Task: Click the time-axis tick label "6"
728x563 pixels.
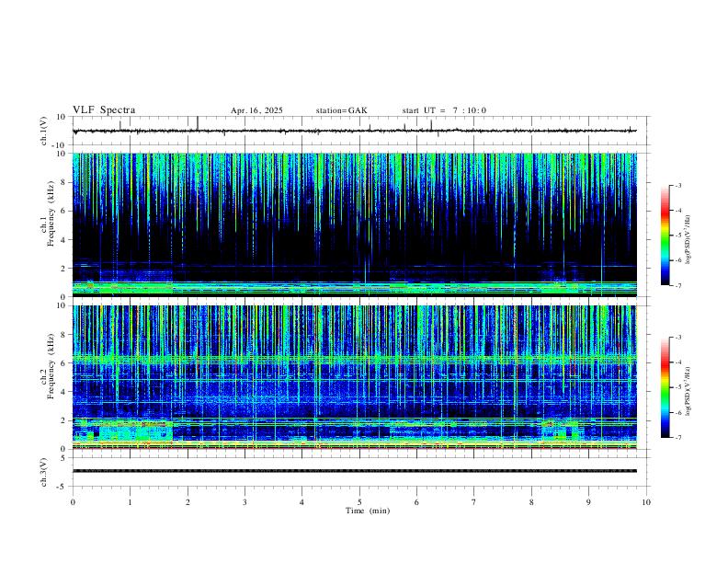Action: click(x=417, y=502)
